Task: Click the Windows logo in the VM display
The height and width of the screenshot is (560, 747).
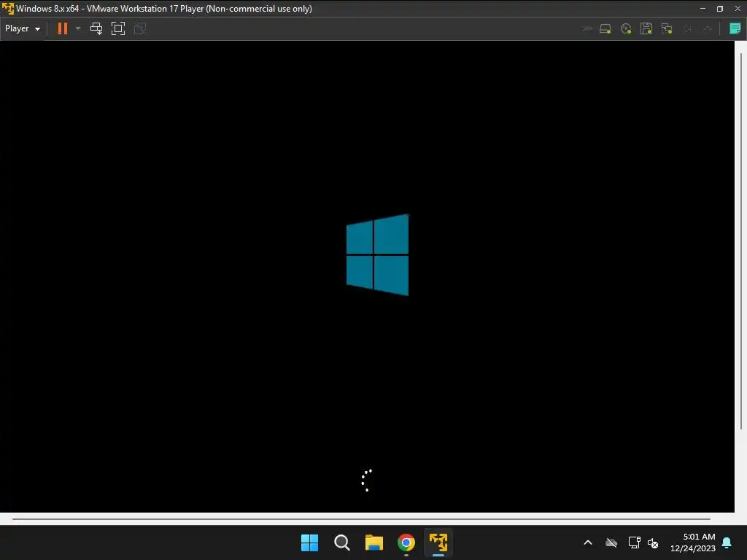Action: pos(377,254)
